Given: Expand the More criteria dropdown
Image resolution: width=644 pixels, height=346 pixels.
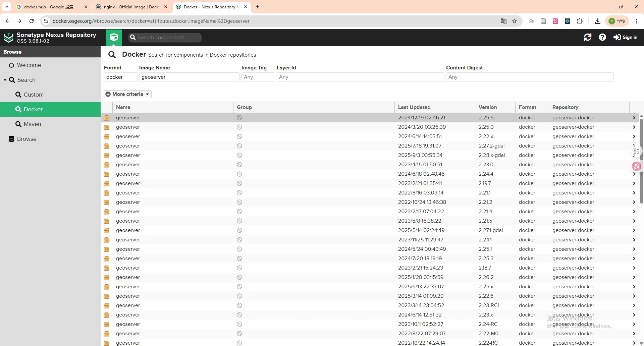Looking at the screenshot, I should [x=127, y=94].
